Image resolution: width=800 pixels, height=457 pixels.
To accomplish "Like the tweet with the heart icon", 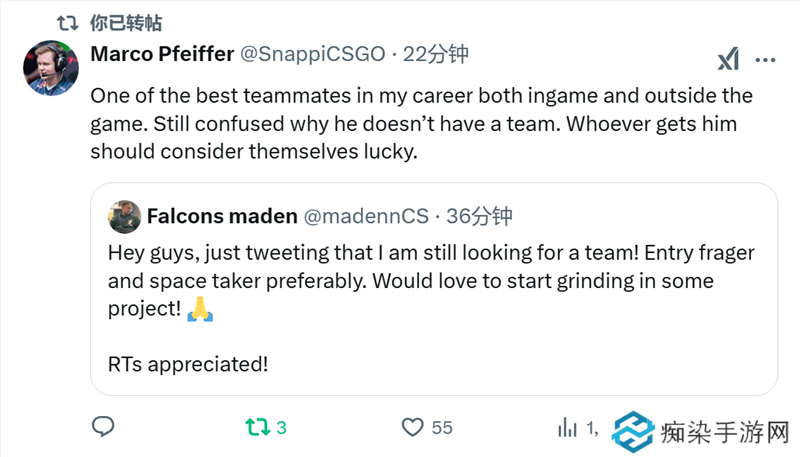I will [x=412, y=427].
